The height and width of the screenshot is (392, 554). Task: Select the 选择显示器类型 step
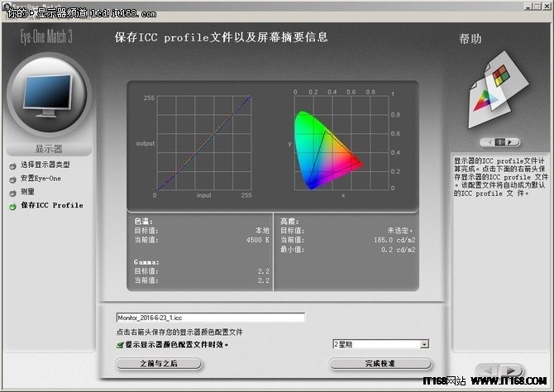[45, 165]
